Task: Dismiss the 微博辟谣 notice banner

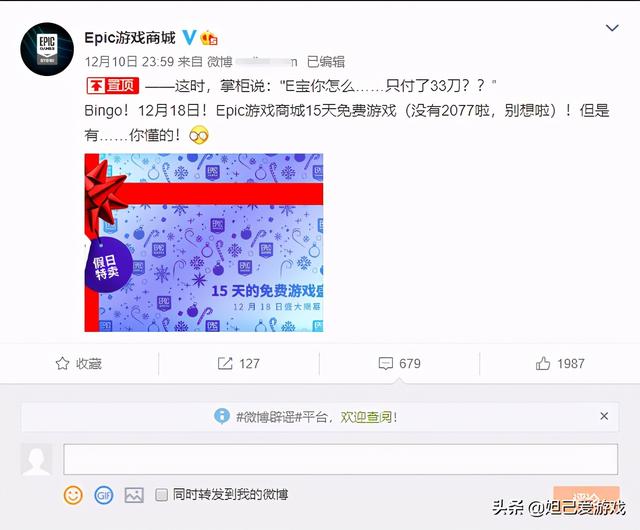Action: coord(604,416)
